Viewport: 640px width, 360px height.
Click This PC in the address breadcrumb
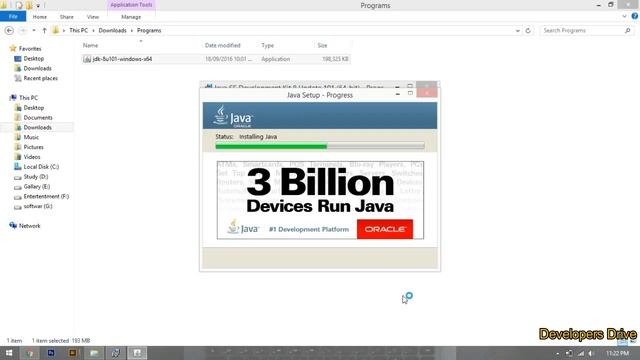coord(78,31)
